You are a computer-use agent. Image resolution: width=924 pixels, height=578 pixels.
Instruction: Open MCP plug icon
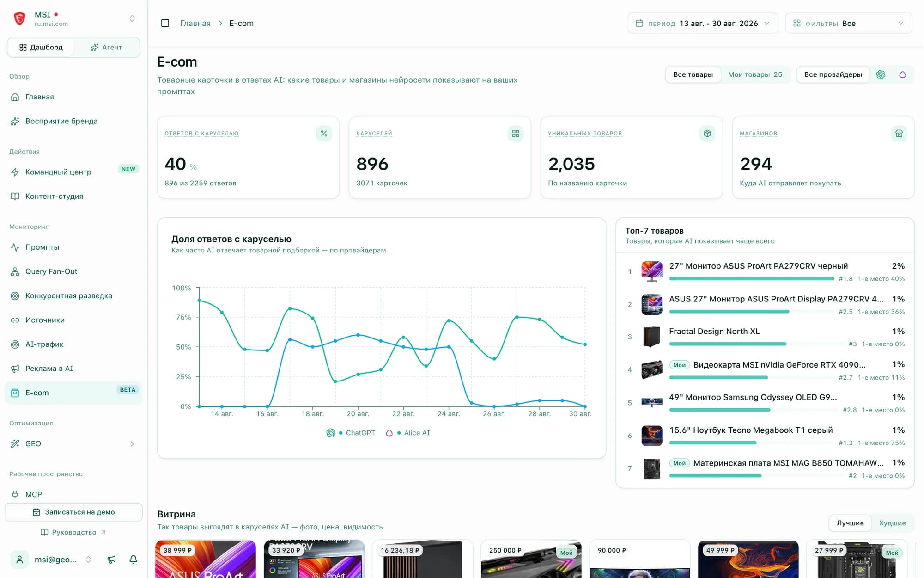(x=15, y=494)
